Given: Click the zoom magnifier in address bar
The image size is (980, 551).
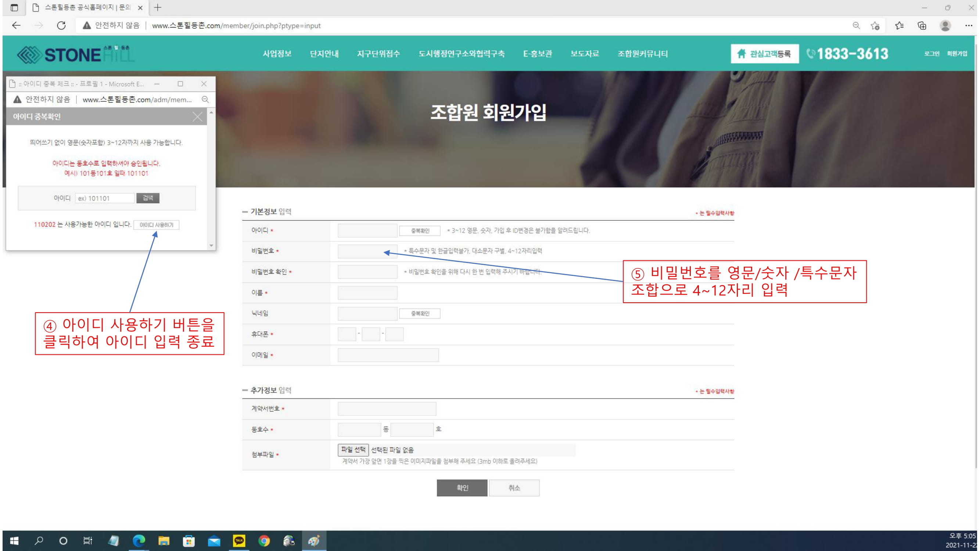Looking at the screenshot, I should 856,25.
